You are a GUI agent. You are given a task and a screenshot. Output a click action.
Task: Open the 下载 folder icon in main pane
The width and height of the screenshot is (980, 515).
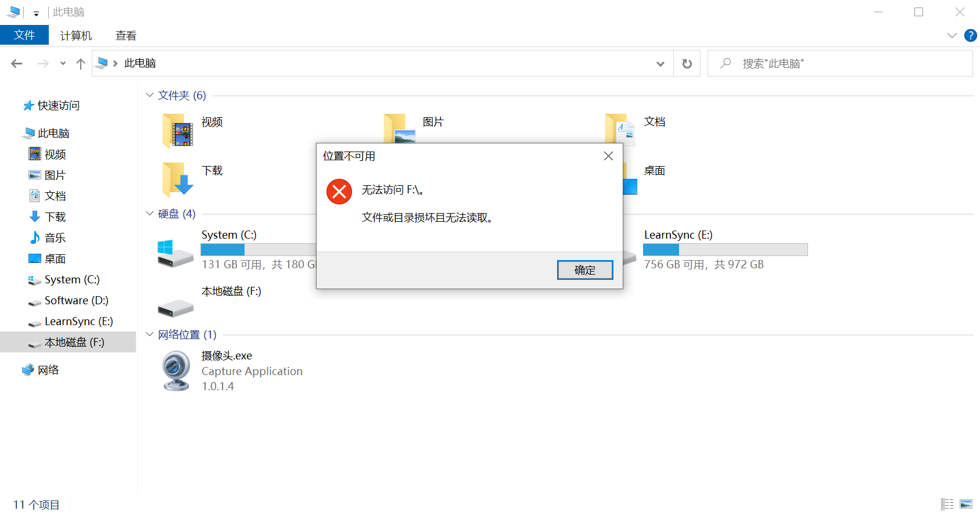[x=178, y=179]
